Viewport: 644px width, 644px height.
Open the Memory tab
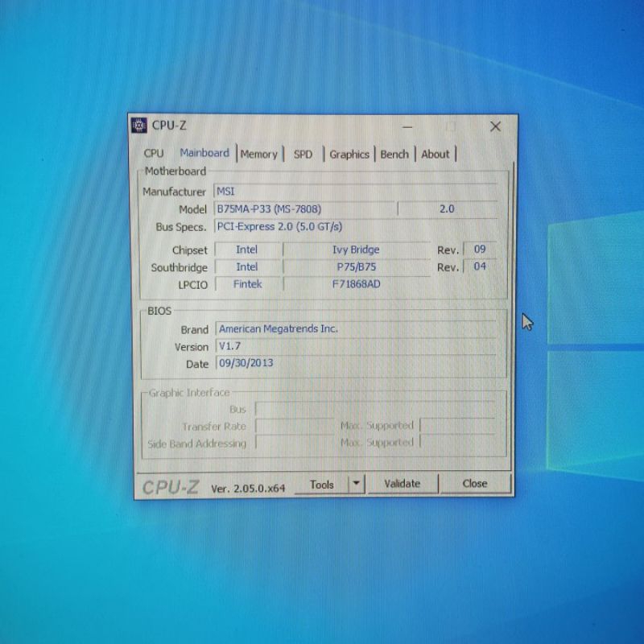(x=258, y=154)
